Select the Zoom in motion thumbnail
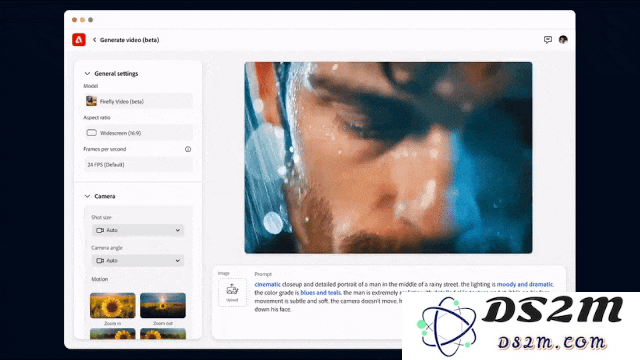640x360 pixels. point(113,305)
